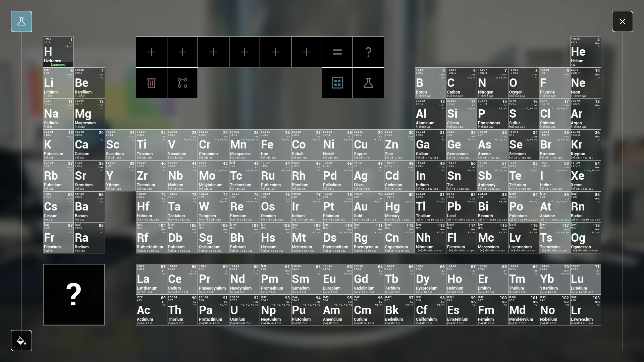Click the flask icon in top-left corner
This screenshot has height=362, width=644.
[21, 21]
